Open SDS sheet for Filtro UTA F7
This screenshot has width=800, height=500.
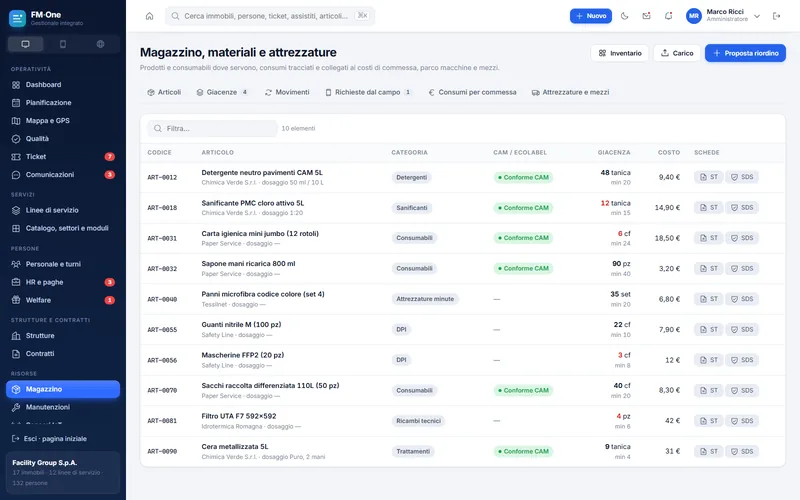(742, 421)
